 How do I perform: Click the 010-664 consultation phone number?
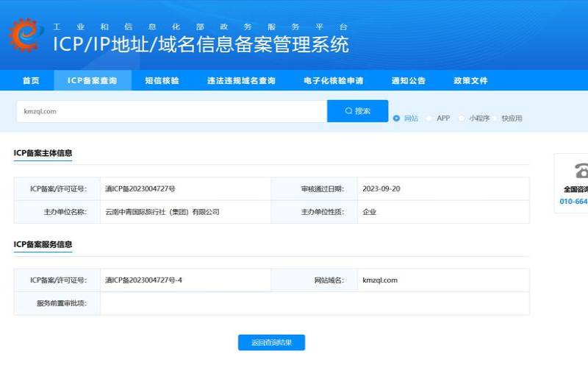tap(573, 201)
